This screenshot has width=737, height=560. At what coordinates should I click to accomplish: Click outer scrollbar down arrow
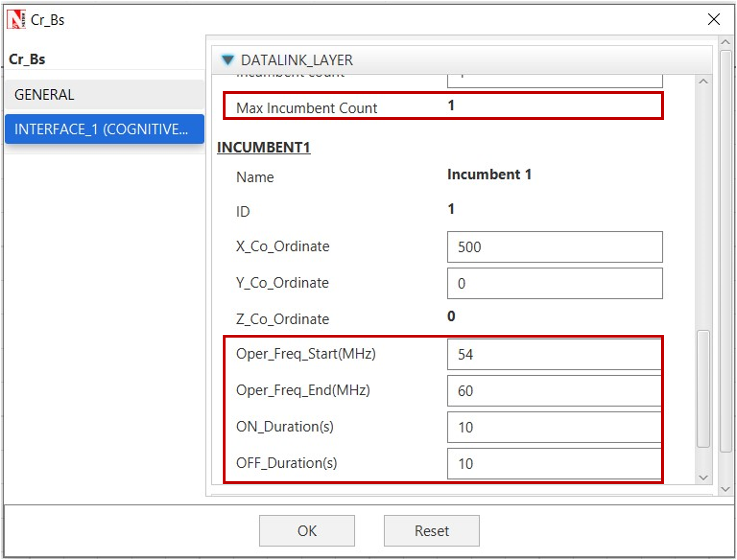point(725,489)
